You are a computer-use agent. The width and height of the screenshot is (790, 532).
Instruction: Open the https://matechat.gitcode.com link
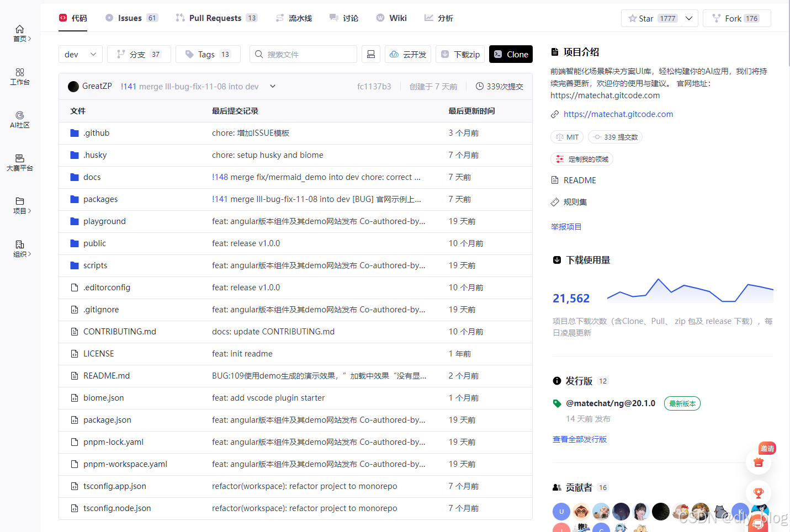point(618,114)
